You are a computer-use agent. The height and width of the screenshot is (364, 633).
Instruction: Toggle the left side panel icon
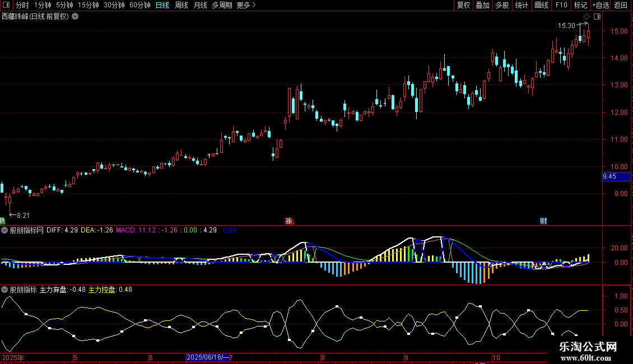[6, 5]
